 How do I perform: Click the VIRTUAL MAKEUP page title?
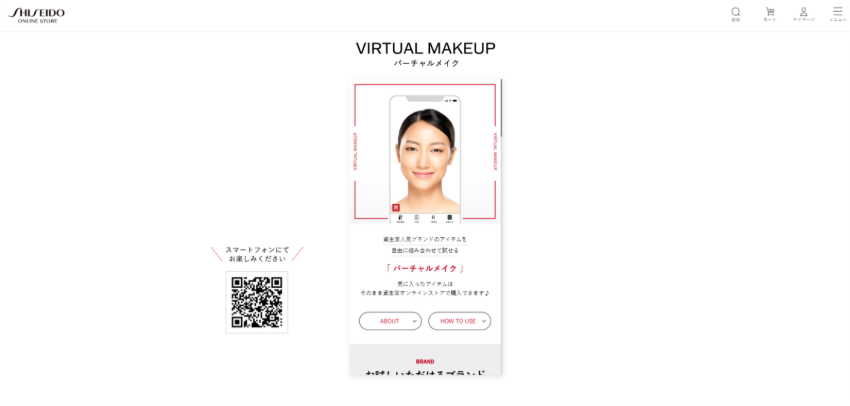point(426,48)
